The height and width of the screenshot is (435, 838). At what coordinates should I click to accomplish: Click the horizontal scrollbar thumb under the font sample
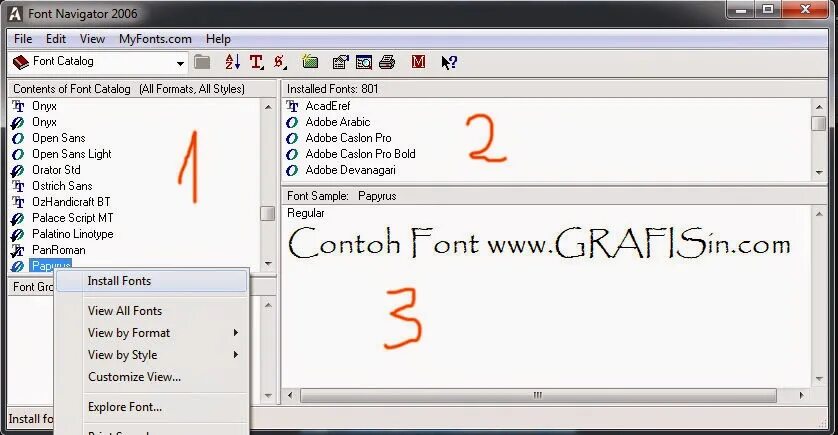pos(538,395)
